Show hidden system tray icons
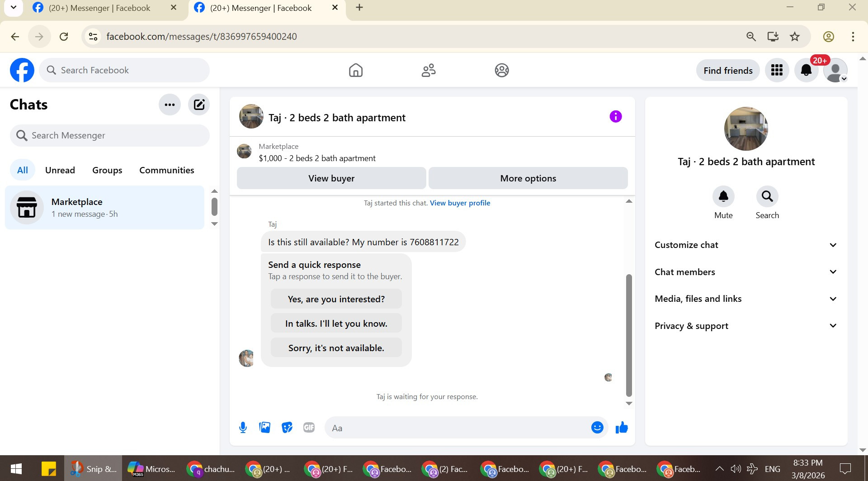This screenshot has height=481, width=868. pyautogui.click(x=719, y=468)
